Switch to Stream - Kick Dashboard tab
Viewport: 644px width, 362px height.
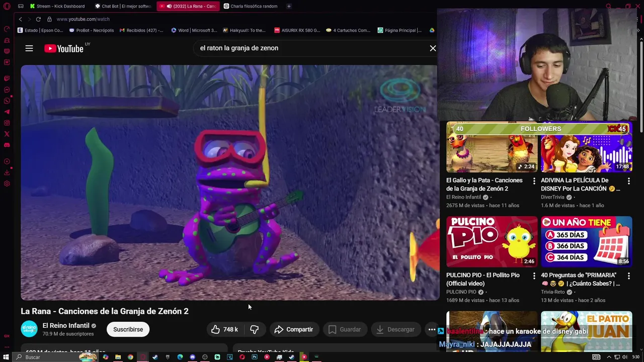(57, 6)
